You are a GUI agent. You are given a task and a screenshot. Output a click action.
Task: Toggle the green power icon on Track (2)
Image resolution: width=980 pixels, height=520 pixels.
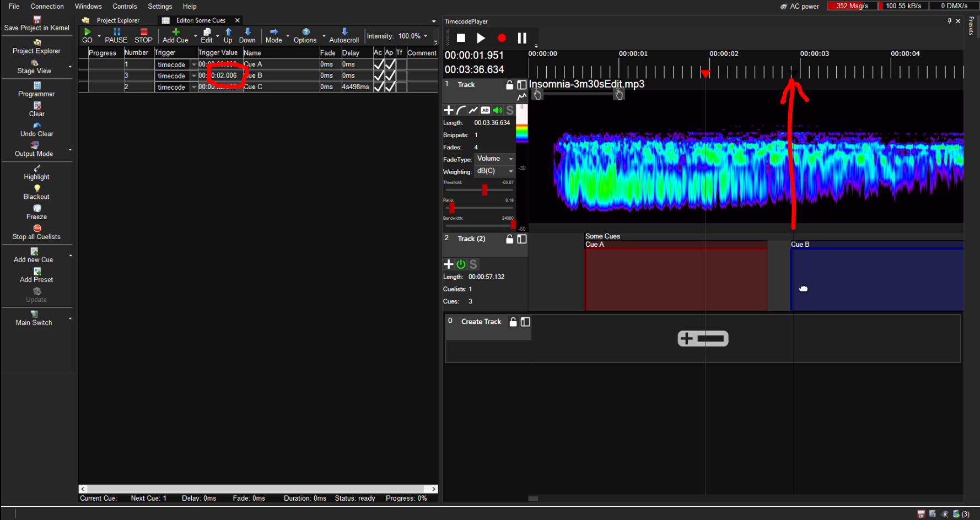[x=461, y=264]
